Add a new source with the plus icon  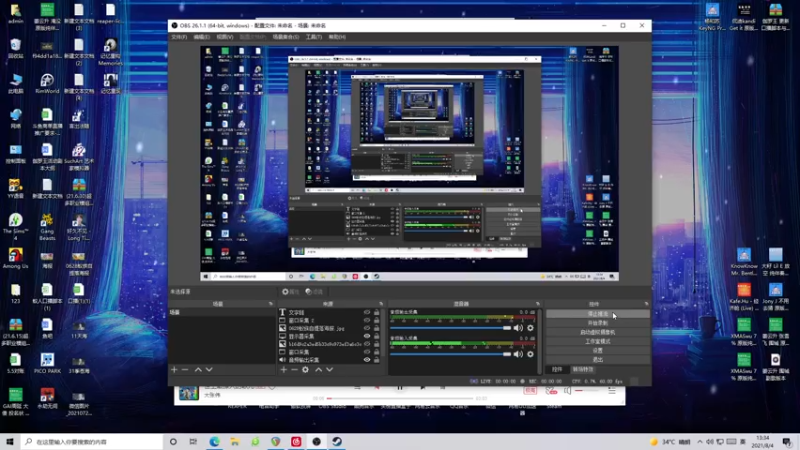click(284, 369)
